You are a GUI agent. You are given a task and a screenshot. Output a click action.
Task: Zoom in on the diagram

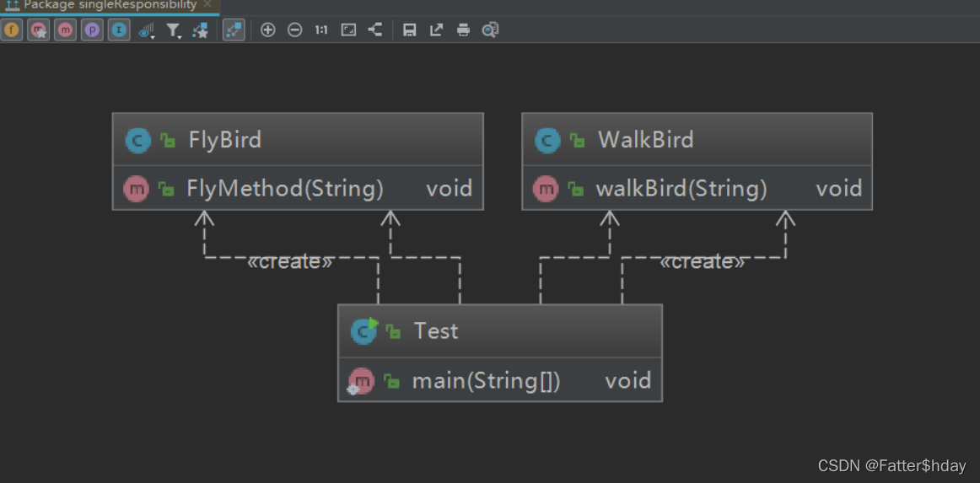(267, 30)
